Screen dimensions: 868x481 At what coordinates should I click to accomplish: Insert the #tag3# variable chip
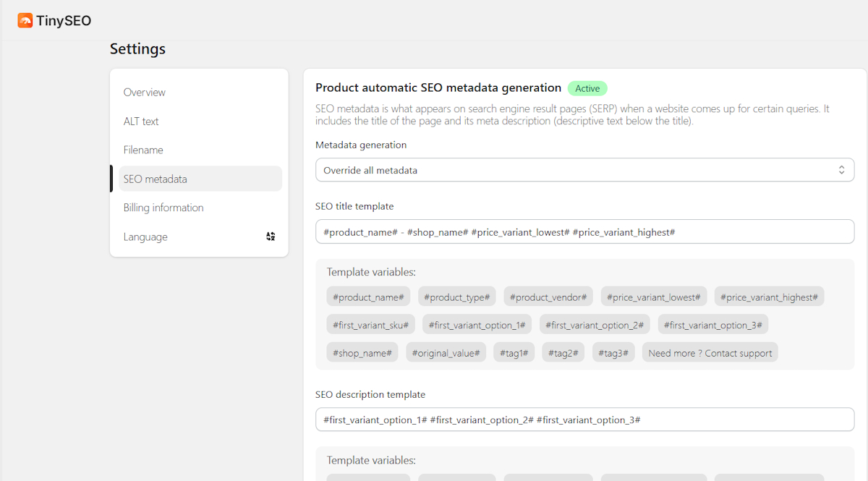coord(613,353)
